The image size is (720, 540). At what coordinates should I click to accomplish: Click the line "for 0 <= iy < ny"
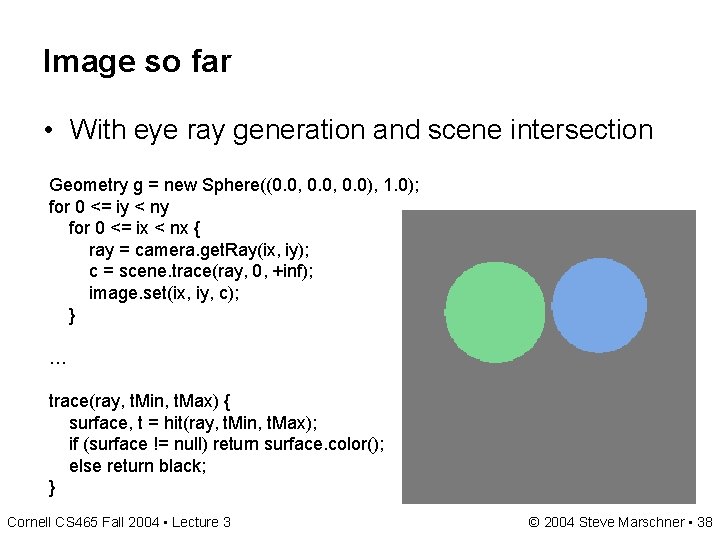109,208
